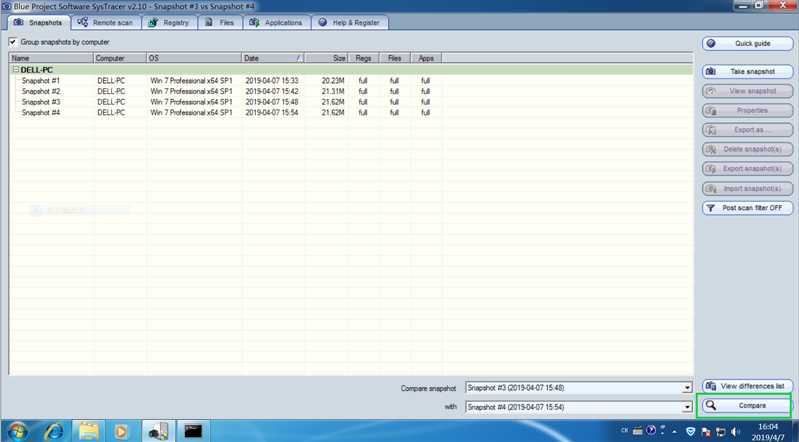Image resolution: width=799 pixels, height=442 pixels.
Task: Switch to the Snapshots tab
Action: coord(39,22)
